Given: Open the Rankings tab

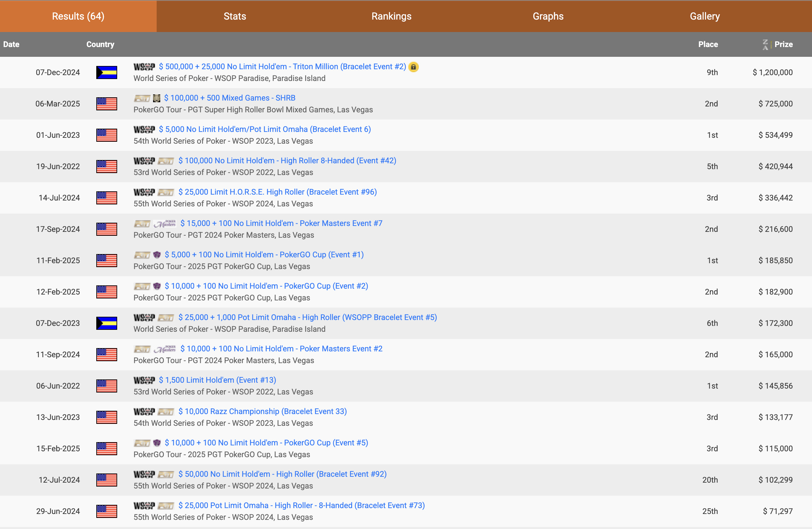Looking at the screenshot, I should 391,16.
